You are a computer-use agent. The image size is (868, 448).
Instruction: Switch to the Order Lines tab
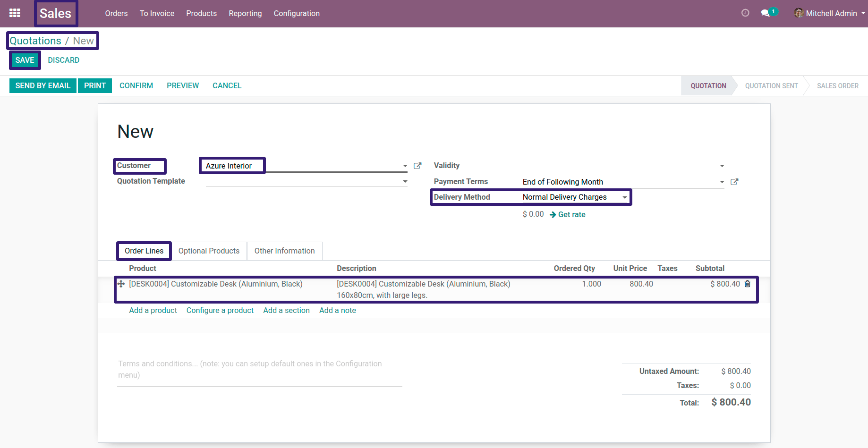pos(144,251)
